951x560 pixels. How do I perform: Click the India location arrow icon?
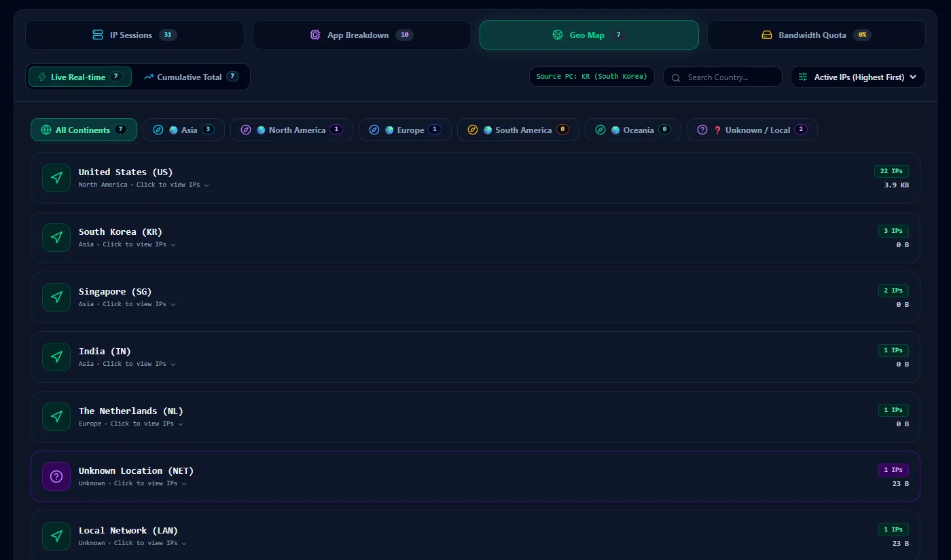(56, 357)
